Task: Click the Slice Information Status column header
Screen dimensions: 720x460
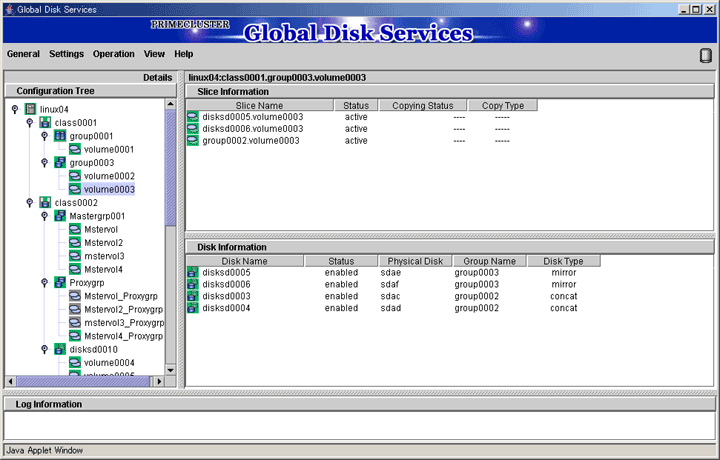Action: point(356,106)
